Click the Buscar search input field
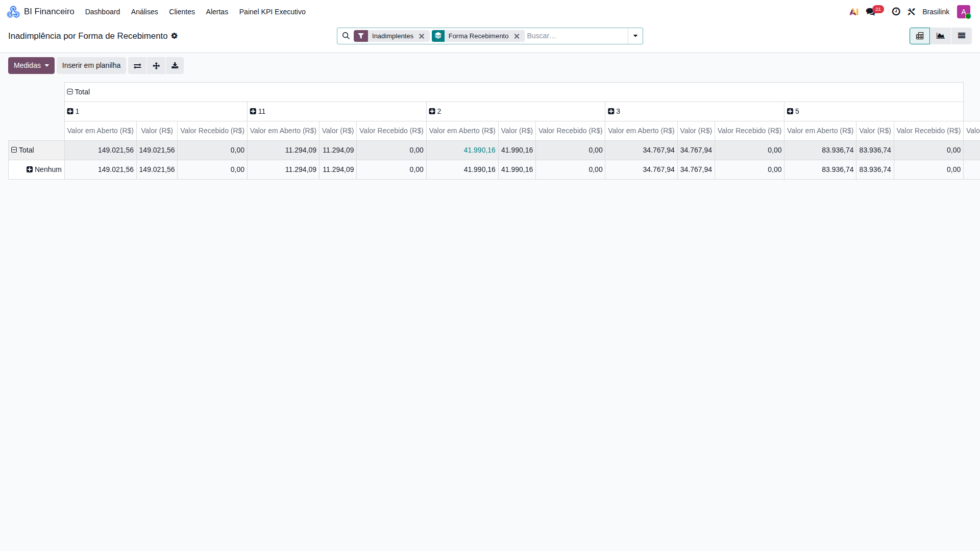The height and width of the screenshot is (551, 980). point(576,36)
